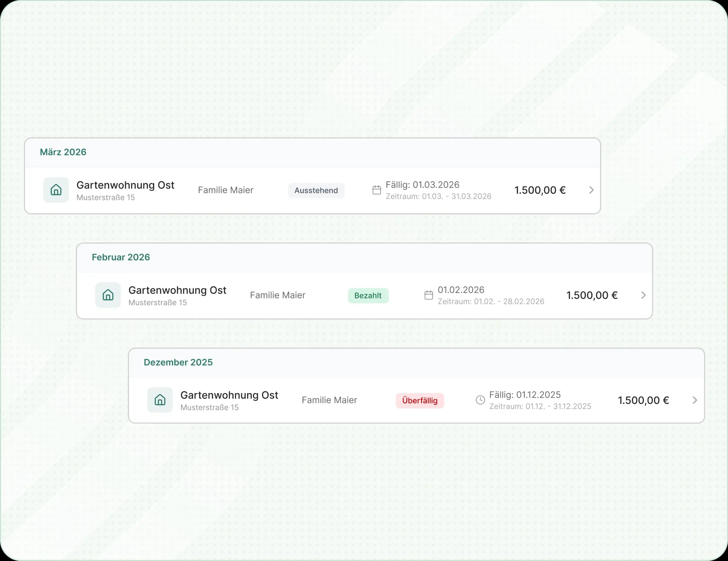Click calendar icon beside Fällig: 01.03.2026
The width and height of the screenshot is (728, 561).
pos(376,190)
